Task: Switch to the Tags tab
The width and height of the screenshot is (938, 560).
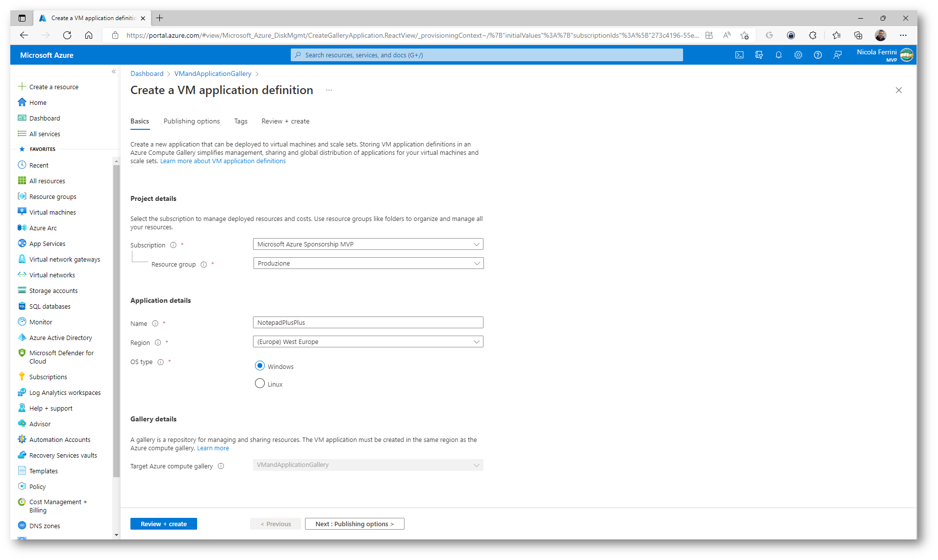Action: pos(240,121)
